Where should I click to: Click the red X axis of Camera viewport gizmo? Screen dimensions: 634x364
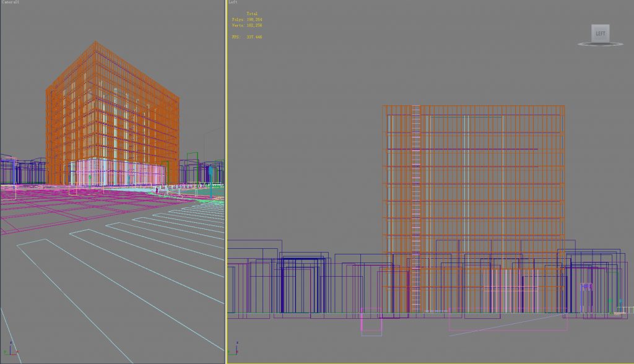point(15,354)
